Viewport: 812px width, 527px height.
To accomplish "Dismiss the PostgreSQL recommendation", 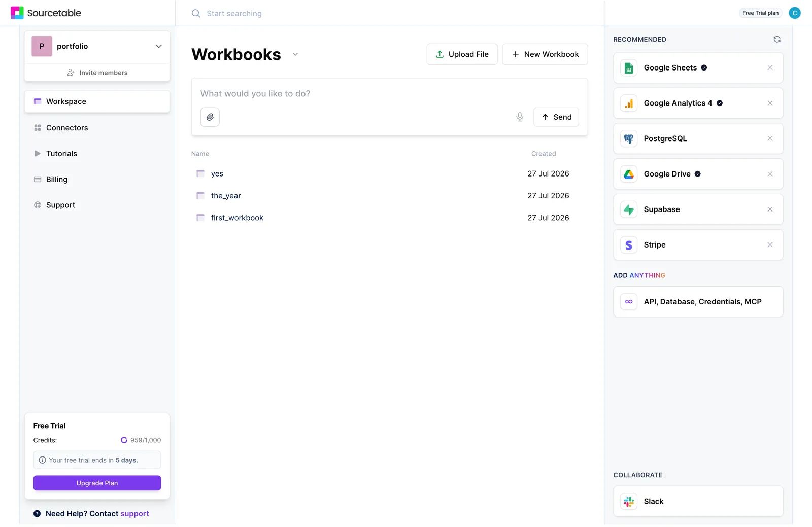I will [770, 138].
